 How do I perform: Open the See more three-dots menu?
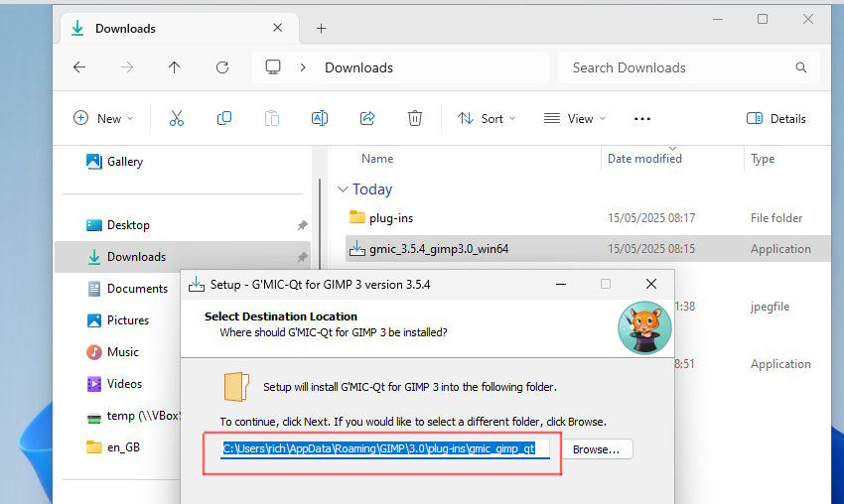click(642, 119)
